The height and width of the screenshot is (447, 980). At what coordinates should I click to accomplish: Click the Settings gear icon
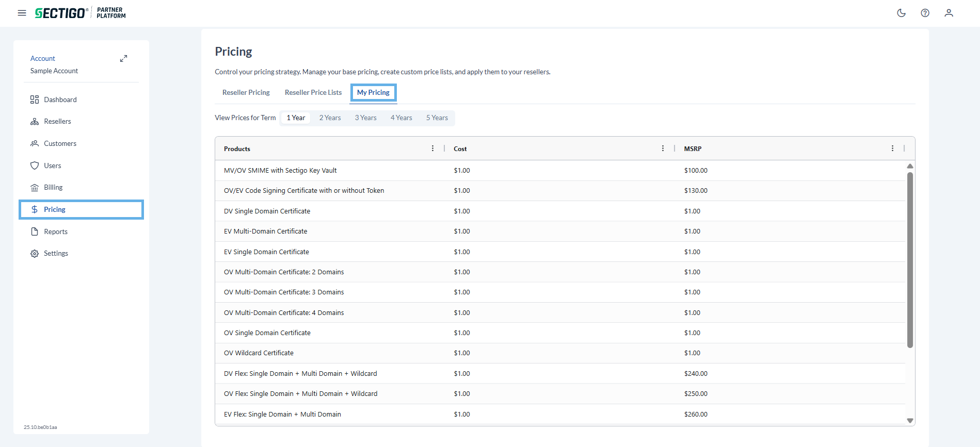[x=35, y=254]
